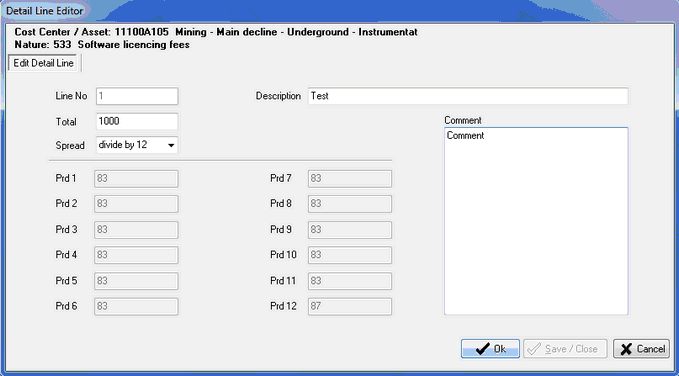679x376 pixels.
Task: Confirm with the Ok button
Action: pyautogui.click(x=490, y=349)
